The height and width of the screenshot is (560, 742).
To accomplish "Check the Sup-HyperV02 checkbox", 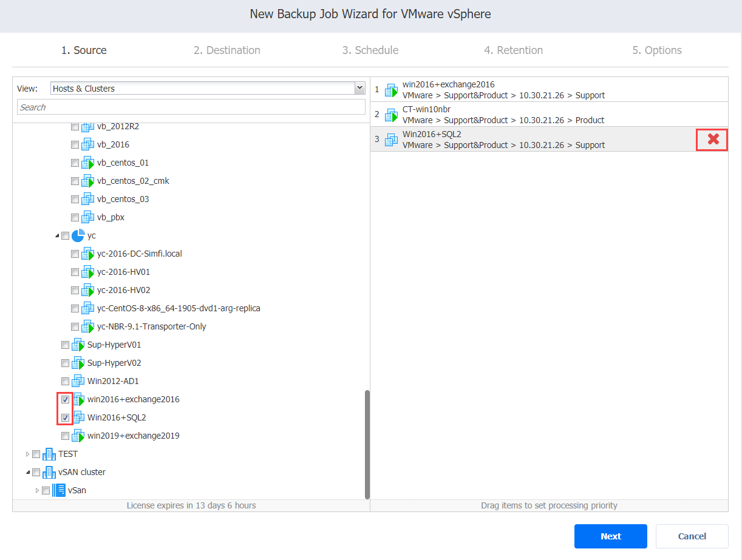I will (65, 363).
